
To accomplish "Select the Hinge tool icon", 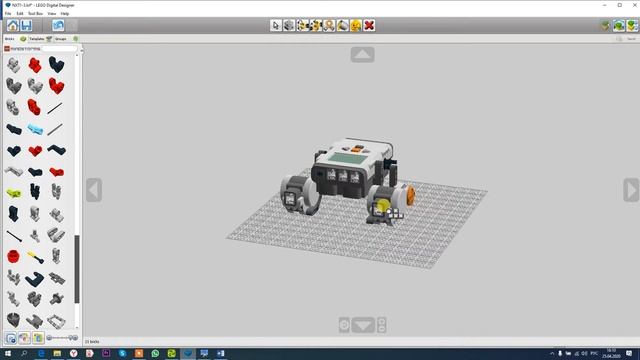I will point(302,25).
